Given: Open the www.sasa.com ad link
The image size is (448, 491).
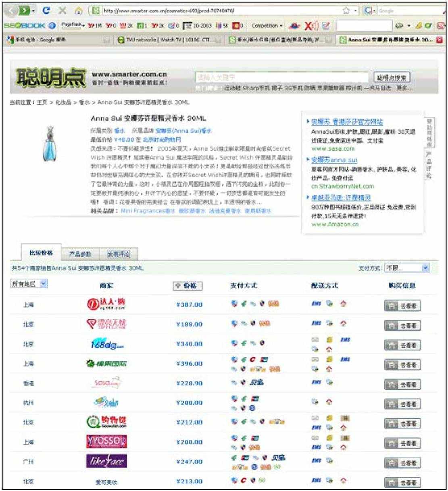Looking at the screenshot, I should [333, 148].
